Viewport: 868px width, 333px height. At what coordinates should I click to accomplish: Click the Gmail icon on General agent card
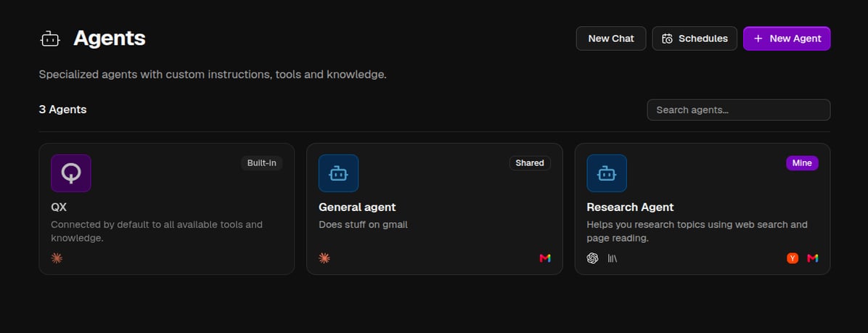pyautogui.click(x=545, y=258)
